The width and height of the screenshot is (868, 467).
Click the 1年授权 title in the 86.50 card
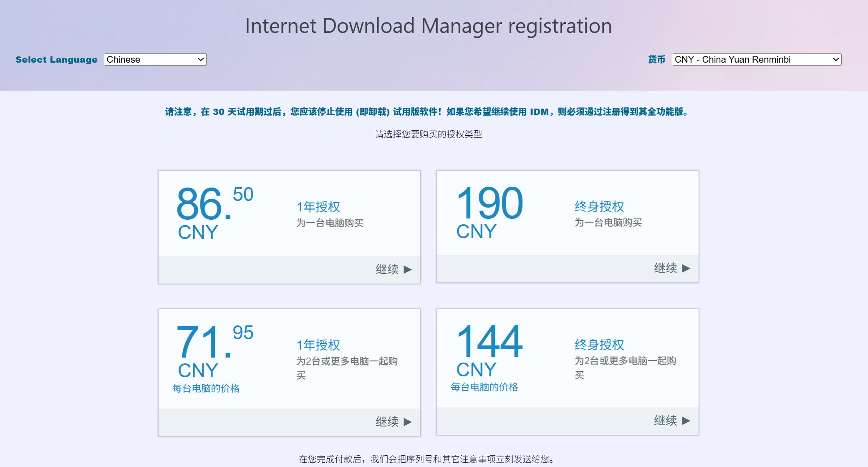[318, 207]
